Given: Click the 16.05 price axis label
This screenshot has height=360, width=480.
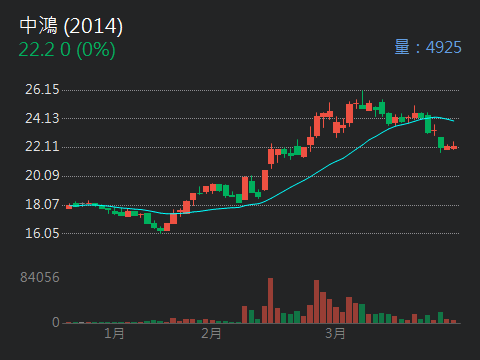Looking at the screenshot, I should (42, 233).
